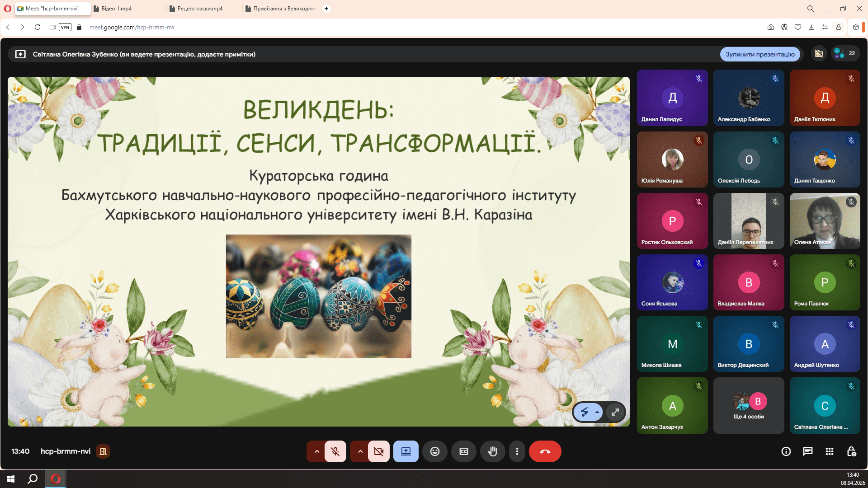Open the host controls lock icon
The height and width of the screenshot is (488, 868).
[x=851, y=451]
